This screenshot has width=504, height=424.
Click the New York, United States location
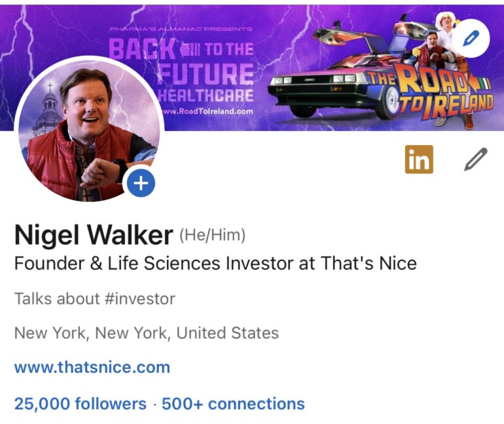pyautogui.click(x=147, y=333)
